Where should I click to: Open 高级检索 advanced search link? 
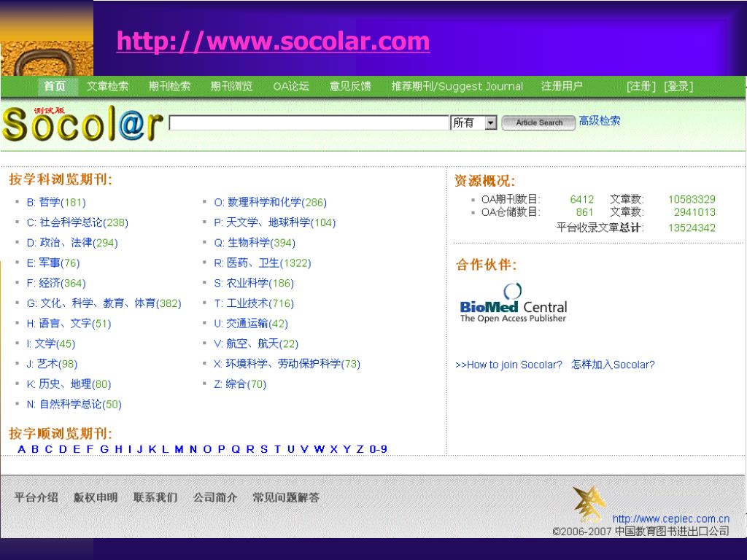(600, 121)
